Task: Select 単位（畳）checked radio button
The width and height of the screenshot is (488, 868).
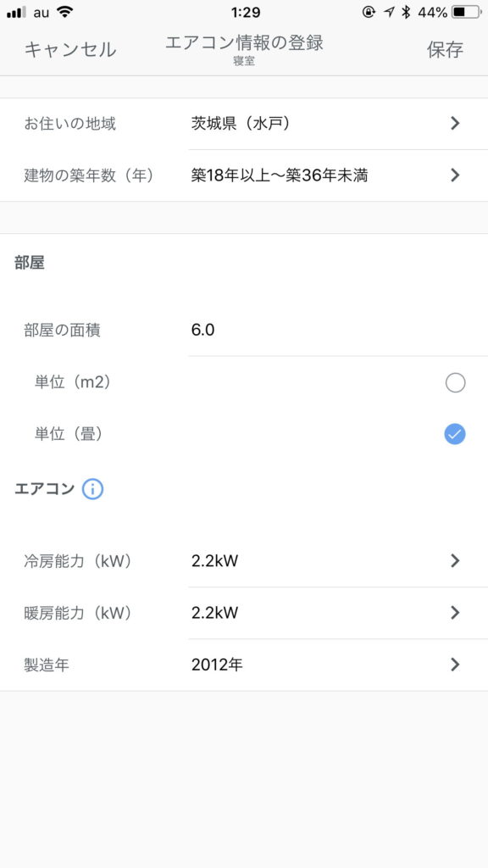Action: point(455,435)
